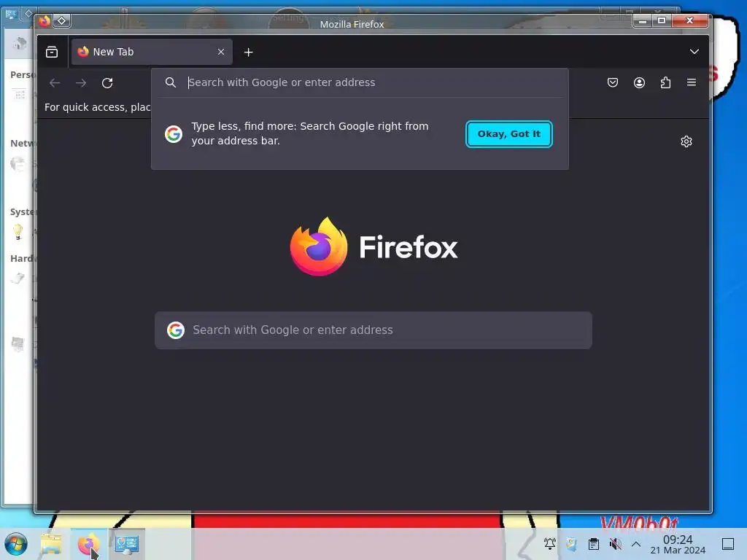Open the Firefox account icon
This screenshot has height=560, width=747.
(639, 82)
